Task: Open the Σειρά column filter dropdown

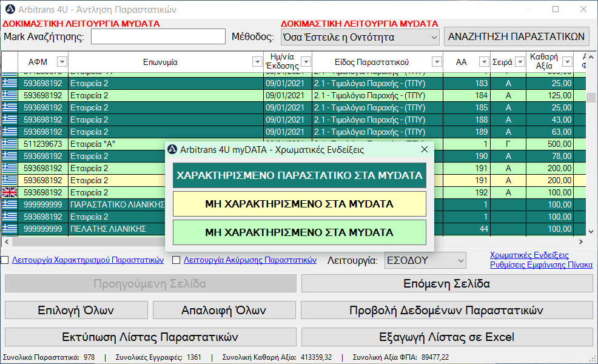Action: [520, 62]
